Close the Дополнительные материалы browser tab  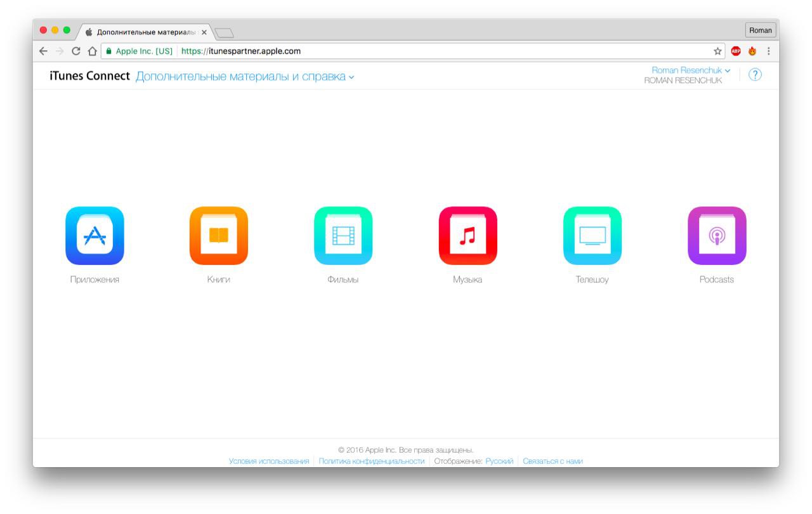[204, 32]
